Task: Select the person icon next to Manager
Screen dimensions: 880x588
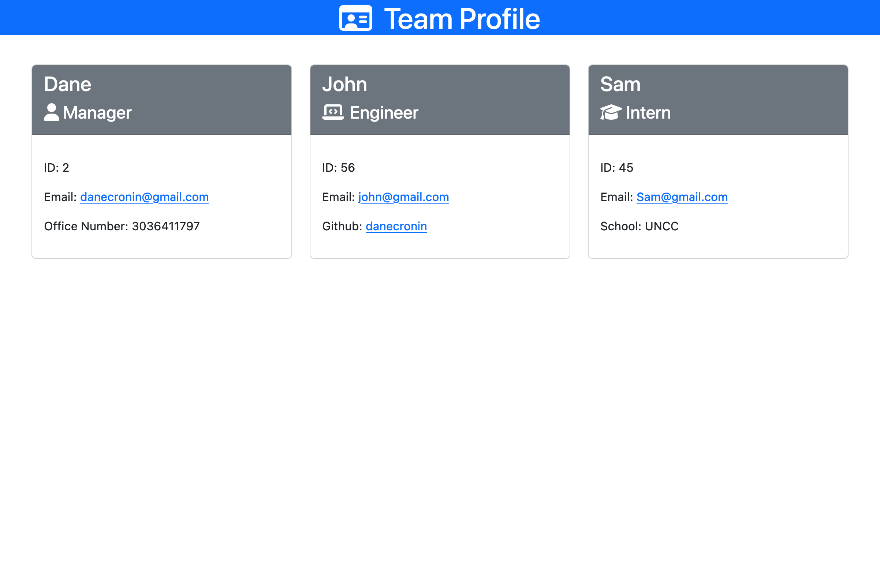Action: (51, 112)
